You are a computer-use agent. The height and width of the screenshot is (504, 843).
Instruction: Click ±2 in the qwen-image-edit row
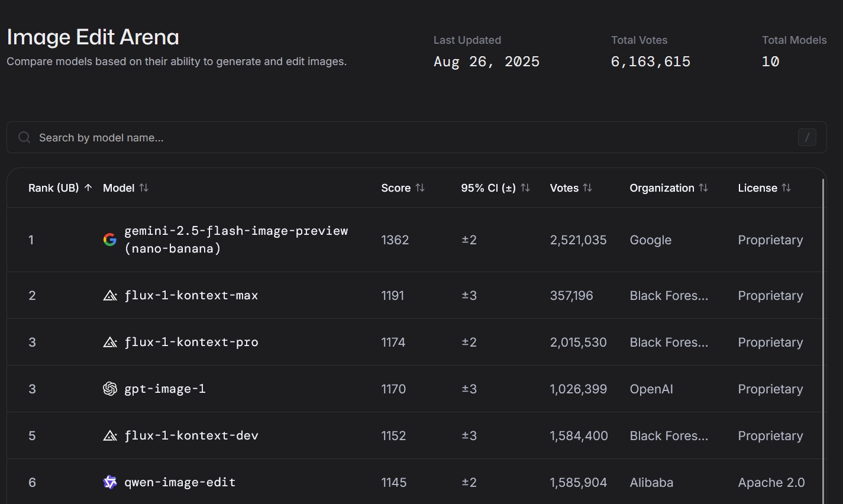click(x=469, y=482)
